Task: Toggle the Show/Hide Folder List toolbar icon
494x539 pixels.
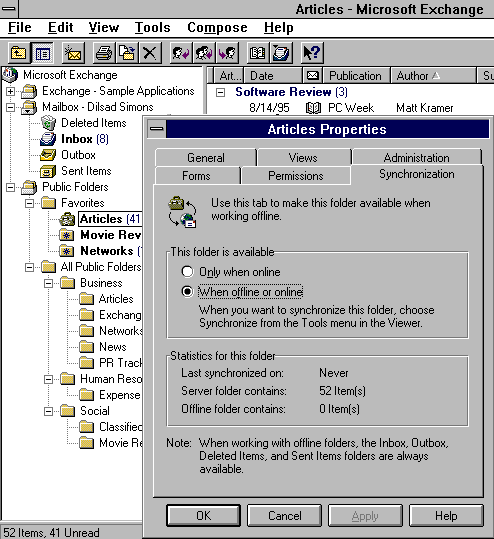Action: pyautogui.click(x=42, y=53)
